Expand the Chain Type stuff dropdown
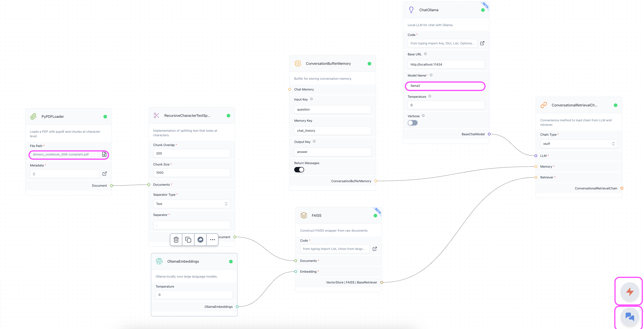This screenshot has width=644, height=329. click(x=579, y=144)
